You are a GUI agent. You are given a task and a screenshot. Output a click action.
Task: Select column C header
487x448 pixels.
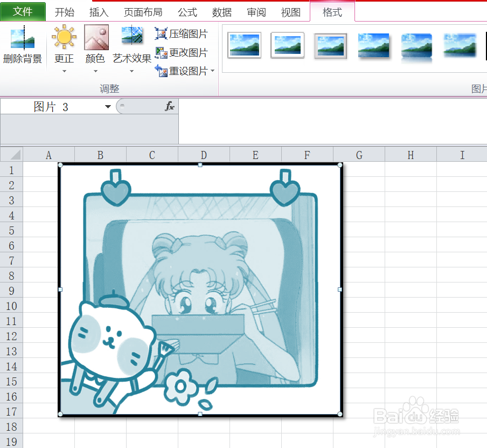coord(152,155)
